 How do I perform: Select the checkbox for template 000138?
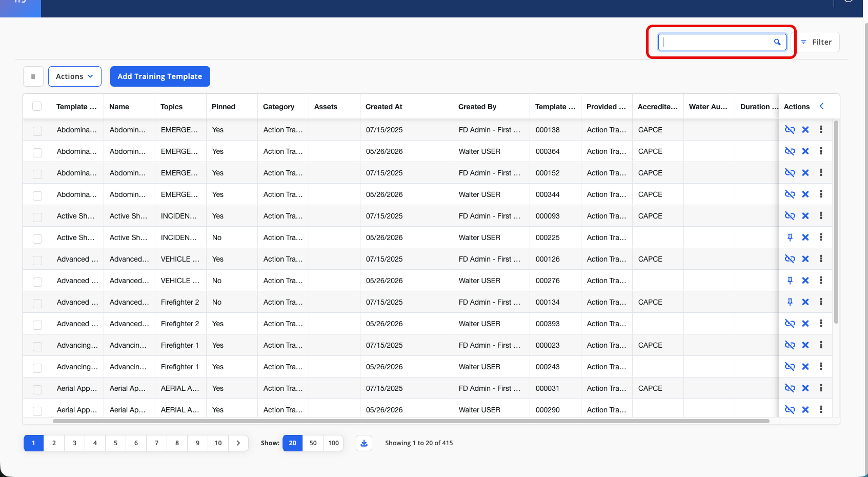pos(37,131)
